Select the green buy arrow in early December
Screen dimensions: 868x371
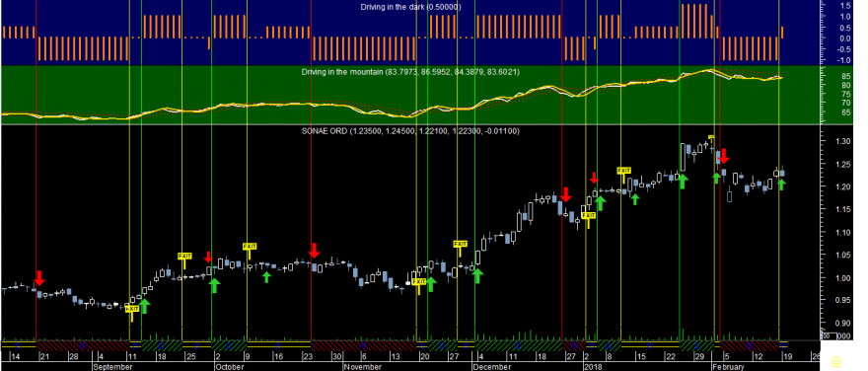(478, 275)
